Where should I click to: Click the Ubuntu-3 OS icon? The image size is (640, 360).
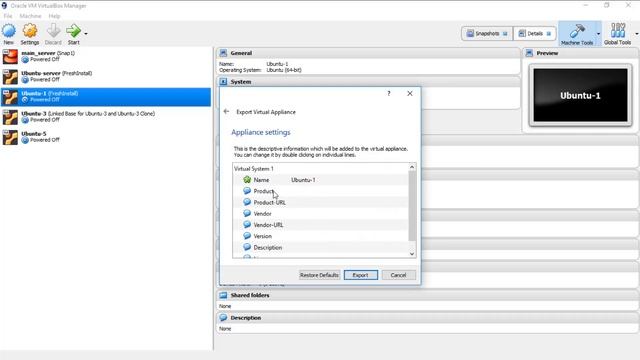click(10, 117)
